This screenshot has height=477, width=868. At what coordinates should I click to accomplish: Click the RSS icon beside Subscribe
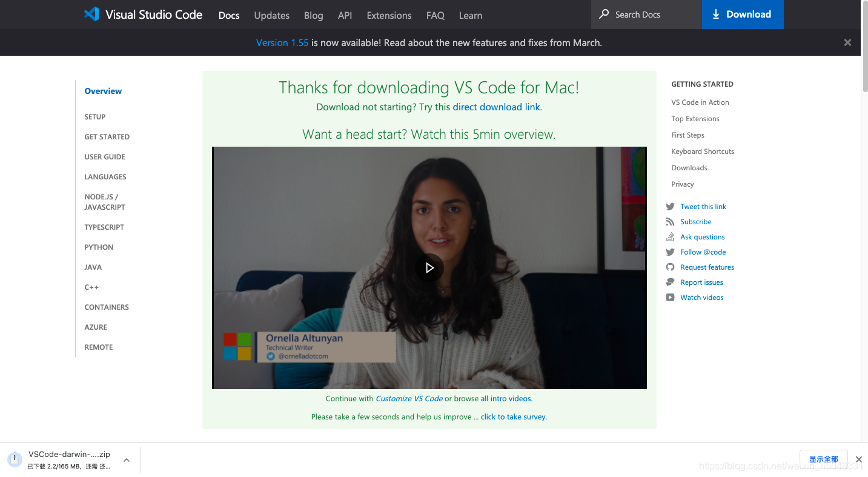pos(670,222)
